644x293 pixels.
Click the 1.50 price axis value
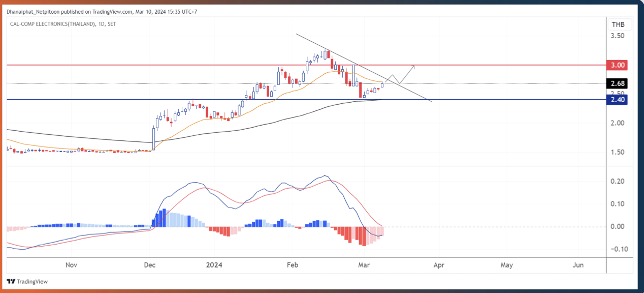(x=618, y=152)
